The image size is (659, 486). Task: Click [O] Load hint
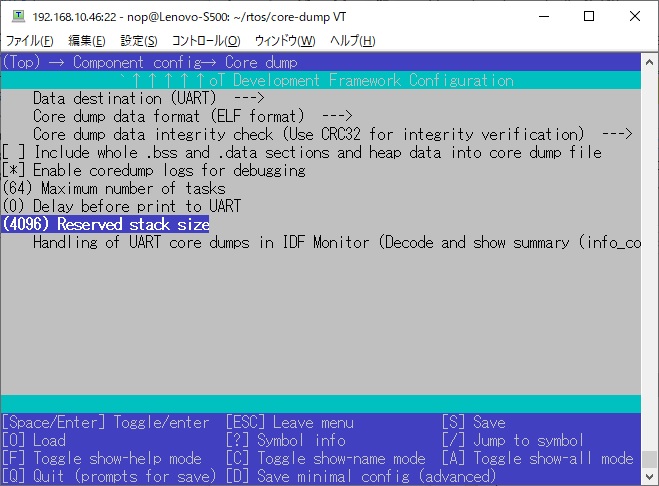34,440
